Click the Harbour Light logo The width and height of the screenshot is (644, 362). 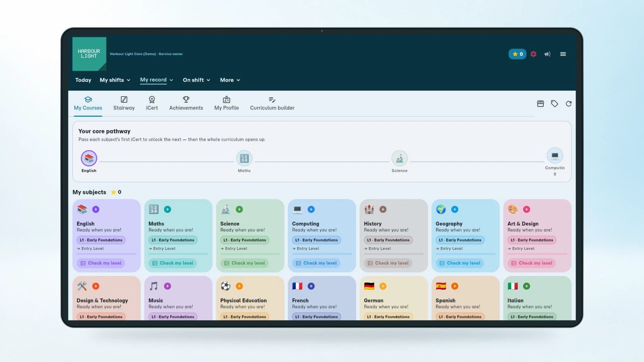point(89,54)
